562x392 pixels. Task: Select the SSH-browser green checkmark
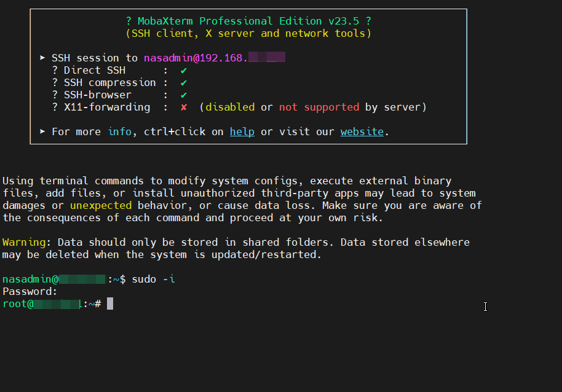[x=183, y=95]
